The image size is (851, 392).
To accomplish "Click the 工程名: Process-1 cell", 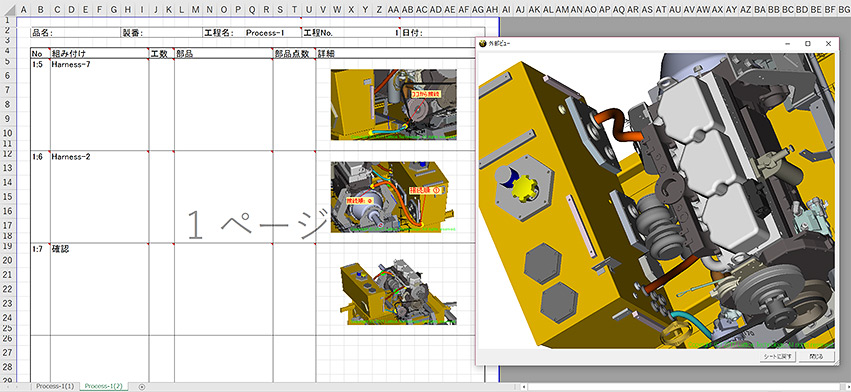I will point(252,33).
